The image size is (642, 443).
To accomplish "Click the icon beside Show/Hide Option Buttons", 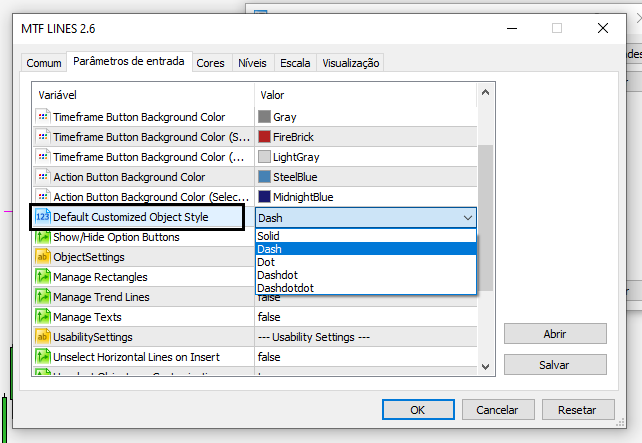I will (x=42, y=237).
